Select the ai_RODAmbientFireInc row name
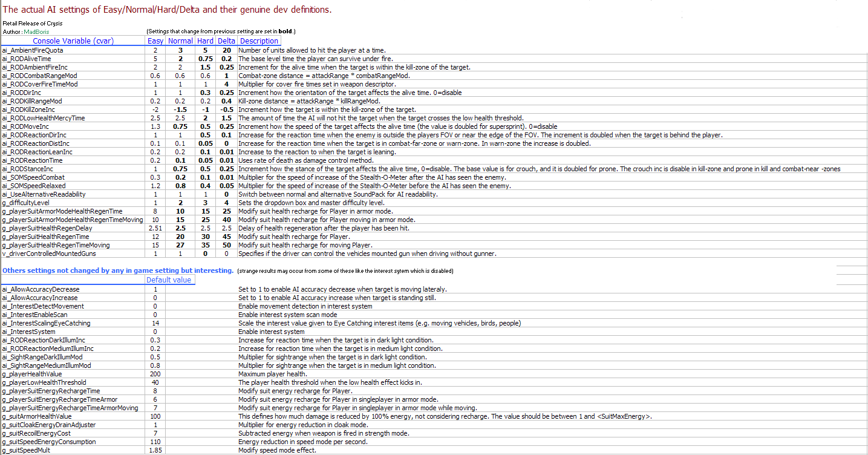The image size is (868, 455). [x=73, y=67]
